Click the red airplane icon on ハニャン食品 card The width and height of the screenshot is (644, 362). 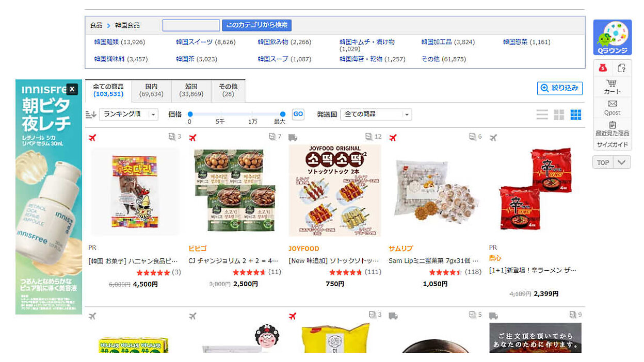pyautogui.click(x=93, y=138)
